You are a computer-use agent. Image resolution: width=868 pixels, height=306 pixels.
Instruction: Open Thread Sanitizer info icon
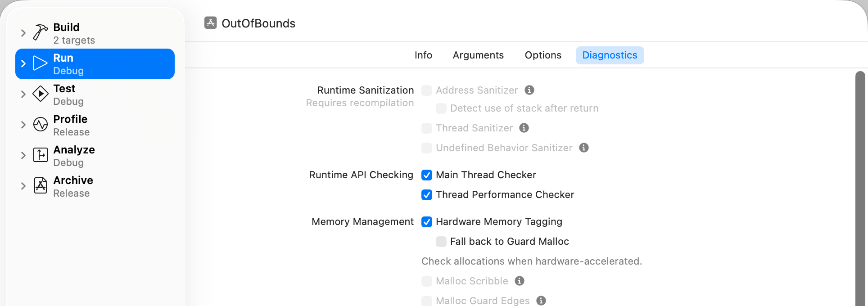[x=524, y=128]
